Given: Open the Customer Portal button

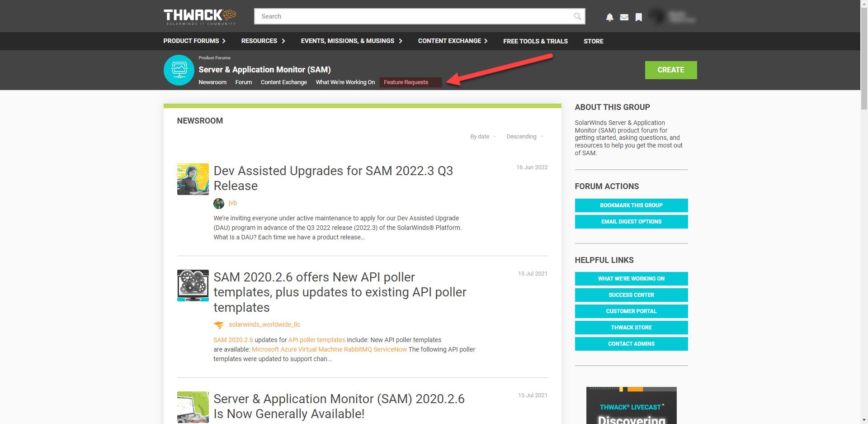Looking at the screenshot, I should tap(631, 311).
